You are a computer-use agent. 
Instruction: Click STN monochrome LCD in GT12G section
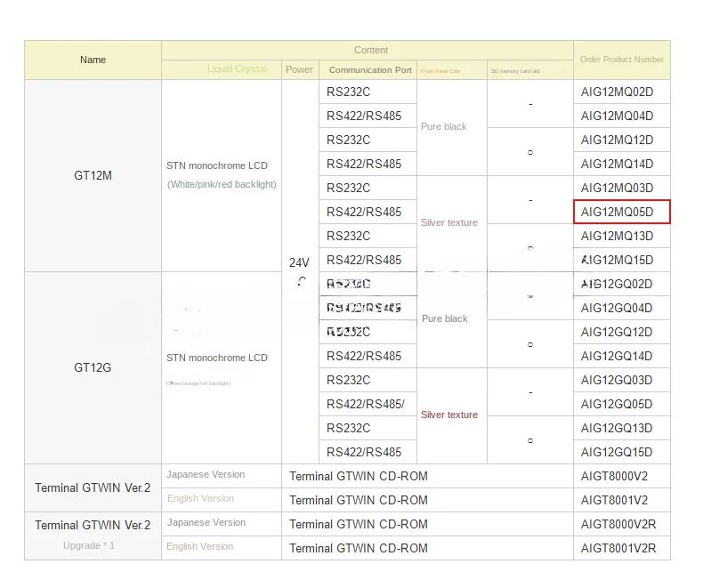click(217, 358)
